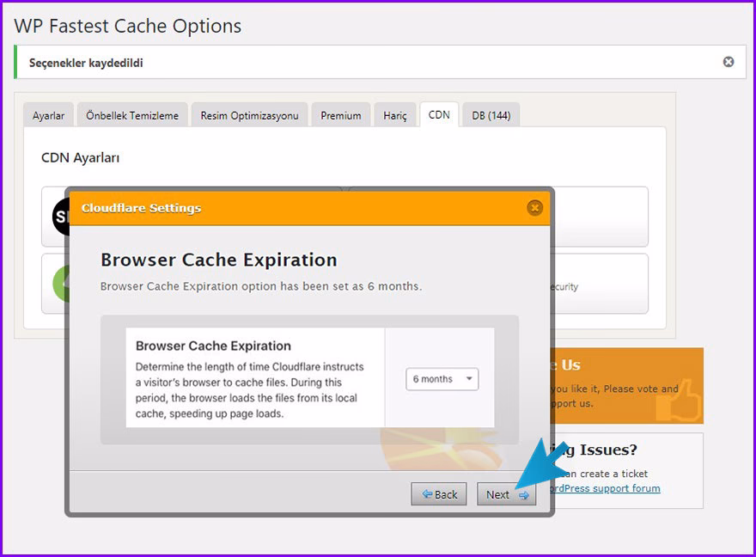
Task: Switch to the Hariç tab
Action: pos(395,115)
